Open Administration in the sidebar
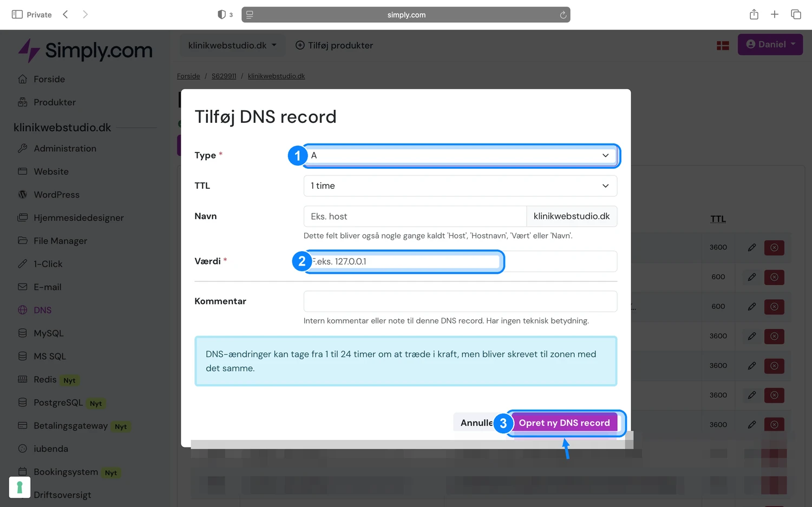This screenshot has width=812, height=507. point(65,148)
